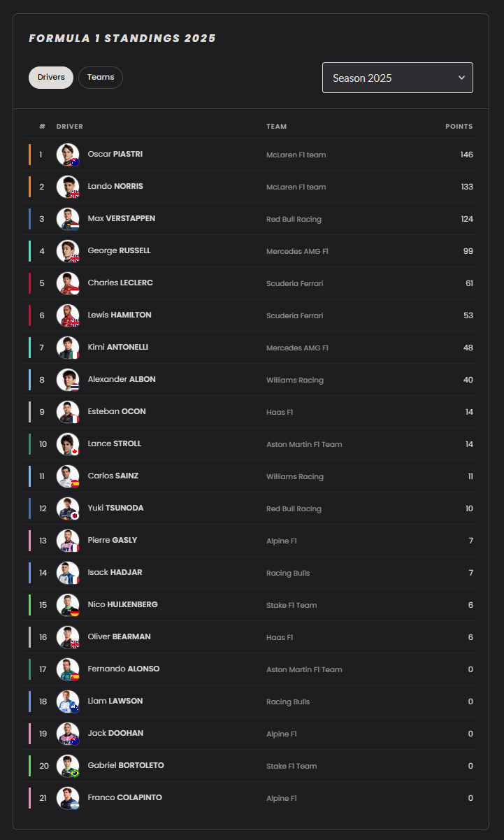Click the DRIVER column header
The height and width of the screenshot is (840, 504).
(70, 127)
